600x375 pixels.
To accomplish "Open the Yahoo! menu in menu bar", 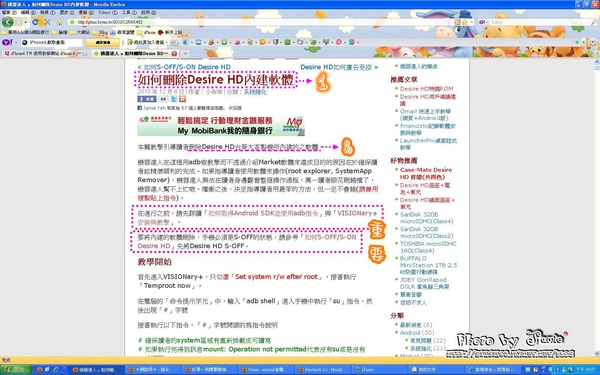I will 108,13.
